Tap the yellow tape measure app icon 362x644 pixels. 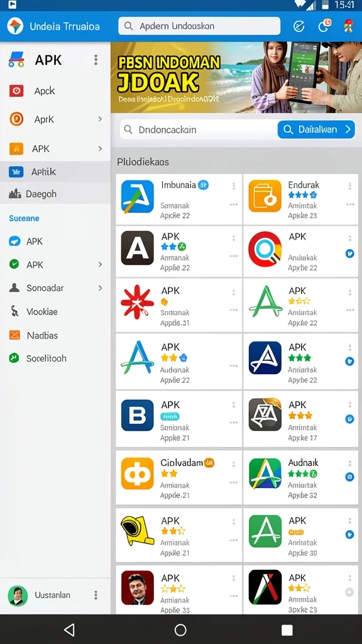pyautogui.click(x=138, y=531)
